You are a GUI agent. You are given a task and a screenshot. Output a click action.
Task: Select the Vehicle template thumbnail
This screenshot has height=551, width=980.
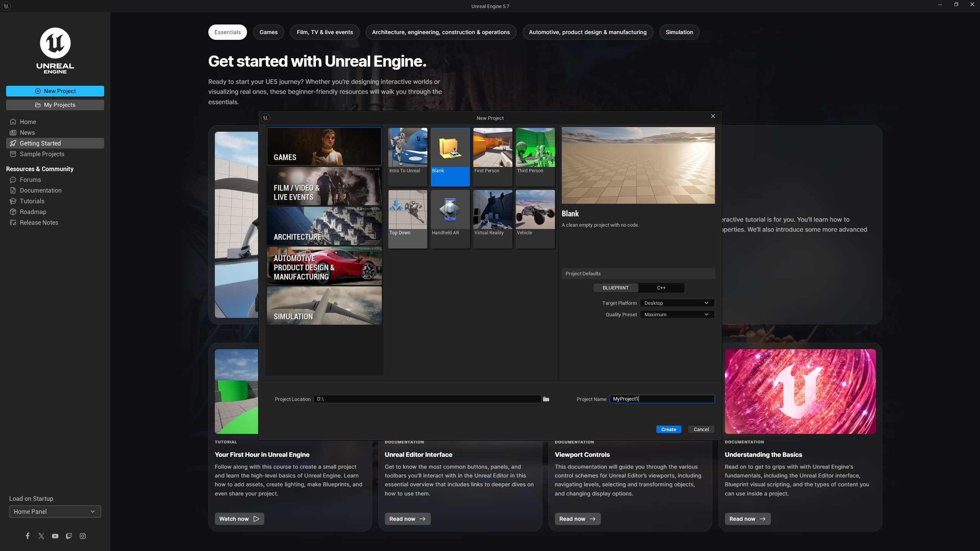click(535, 210)
